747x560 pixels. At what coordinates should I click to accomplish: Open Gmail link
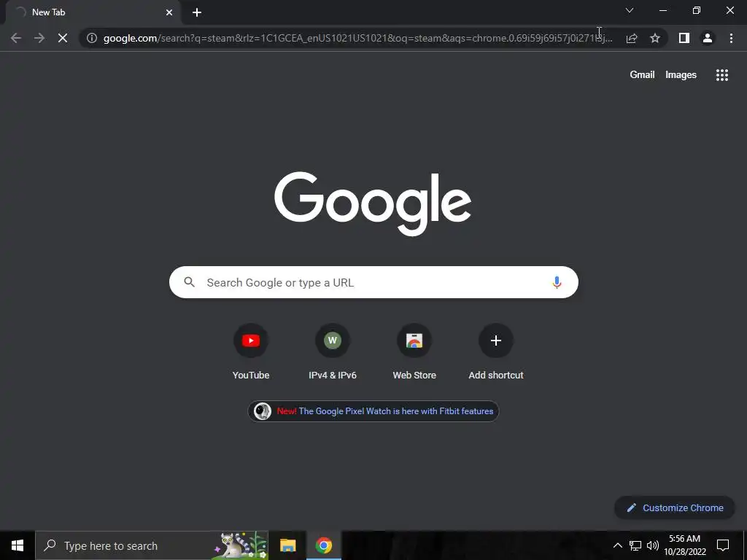(x=642, y=75)
